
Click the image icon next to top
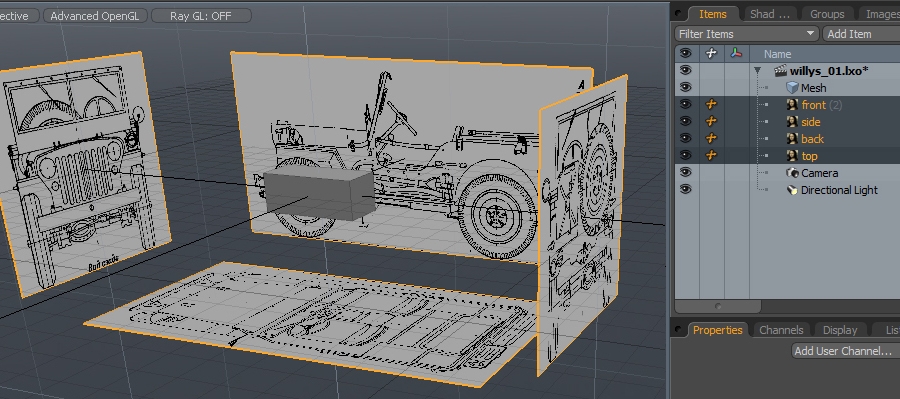pos(793,156)
